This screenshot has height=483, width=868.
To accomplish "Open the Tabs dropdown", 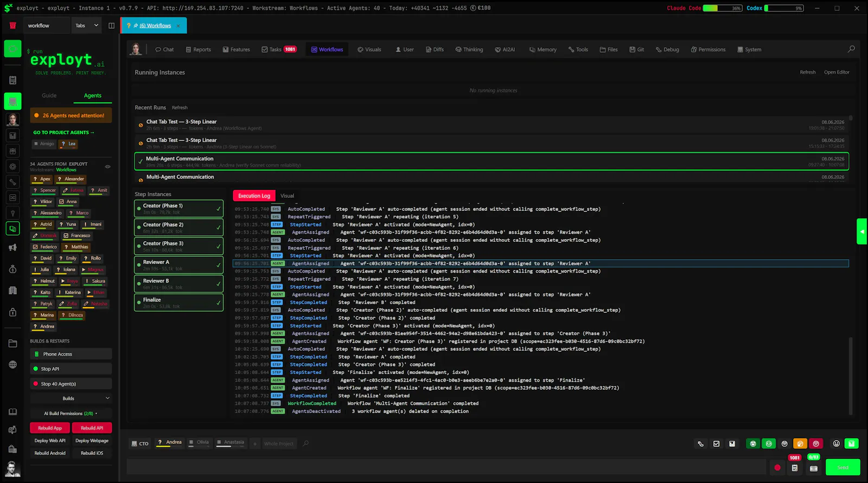I will (x=87, y=25).
